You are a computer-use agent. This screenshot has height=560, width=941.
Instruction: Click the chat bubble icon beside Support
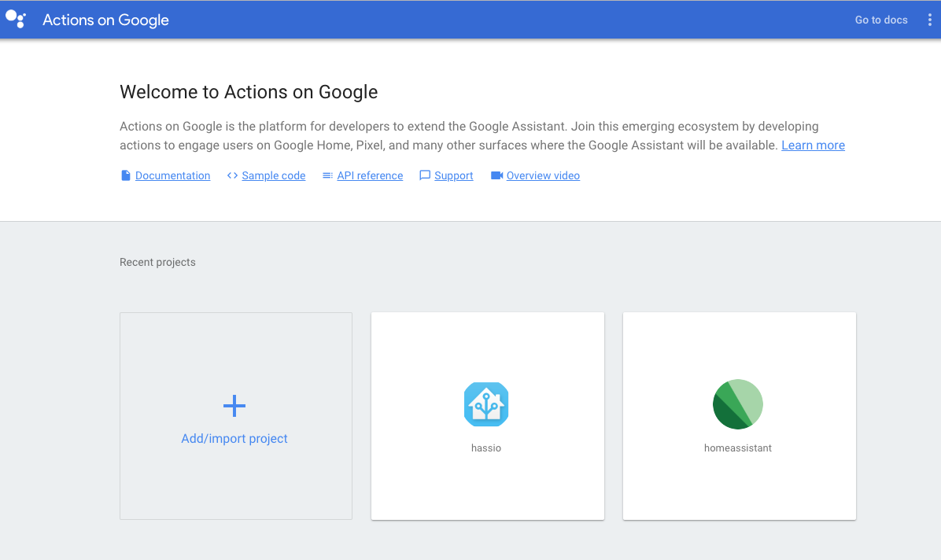coord(425,175)
